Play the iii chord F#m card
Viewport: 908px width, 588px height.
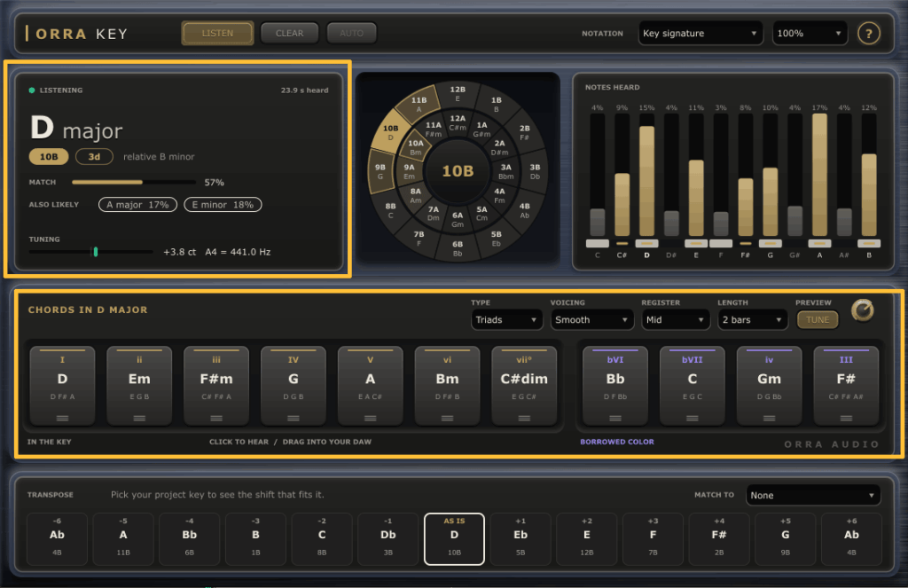[x=216, y=385]
